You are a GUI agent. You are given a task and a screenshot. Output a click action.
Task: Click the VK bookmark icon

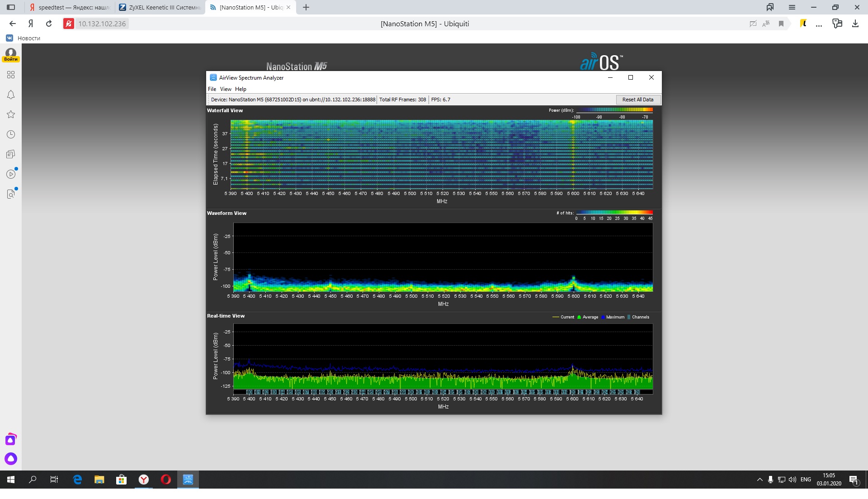[9, 38]
